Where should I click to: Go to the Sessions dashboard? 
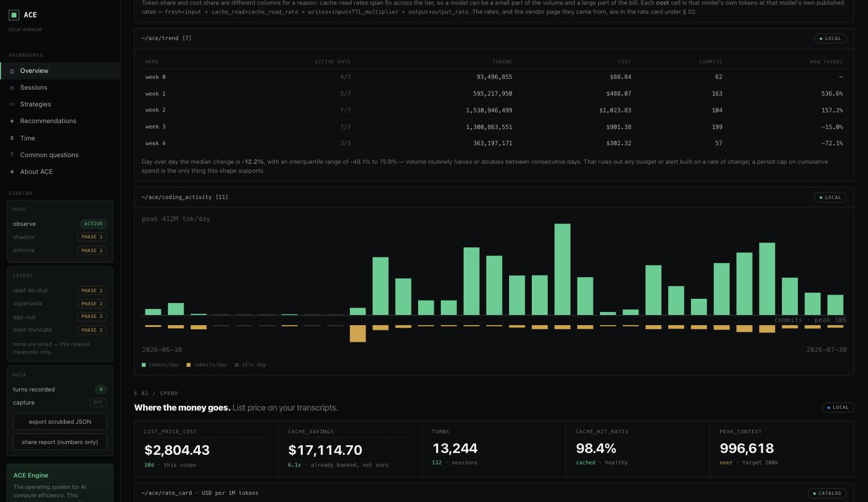click(60, 87)
